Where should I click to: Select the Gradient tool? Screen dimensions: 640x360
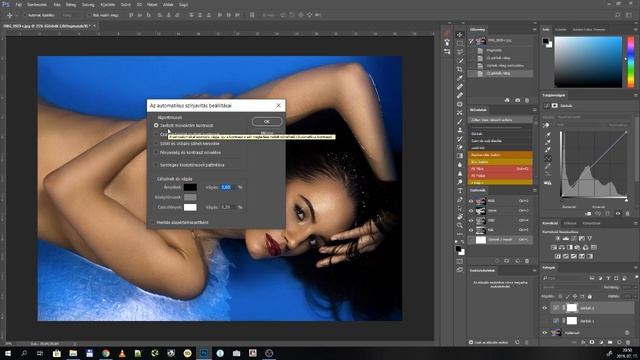pyautogui.click(x=460, y=156)
